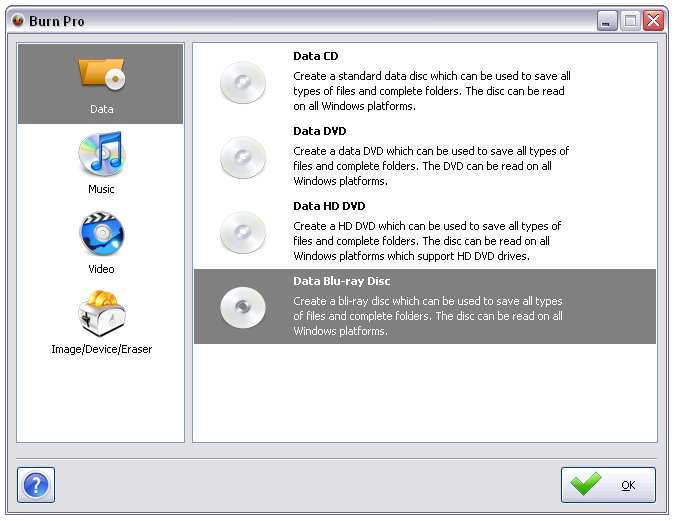
Task: Open the Image/Device/Eraser toaster icon
Action: click(102, 313)
